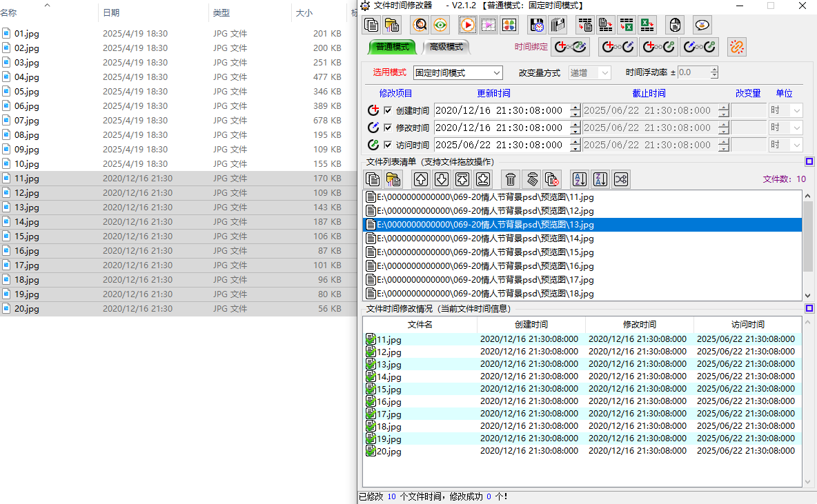Image resolution: width=817 pixels, height=504 pixels.
Task: Click the stacked floppy disks toolbar icon
Action: [x=558, y=25]
